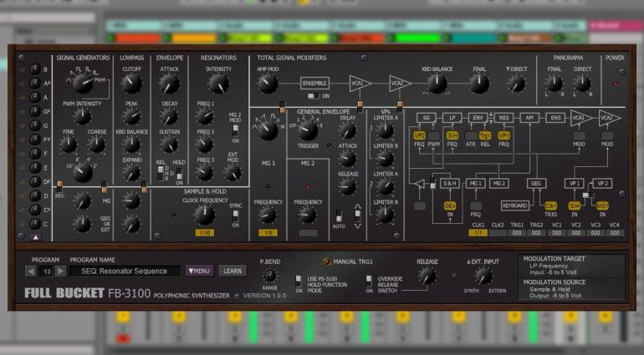Image resolution: width=644 pixels, height=355 pixels.
Task: Open the VP2 source slot for SG FRQ
Action: point(419,135)
